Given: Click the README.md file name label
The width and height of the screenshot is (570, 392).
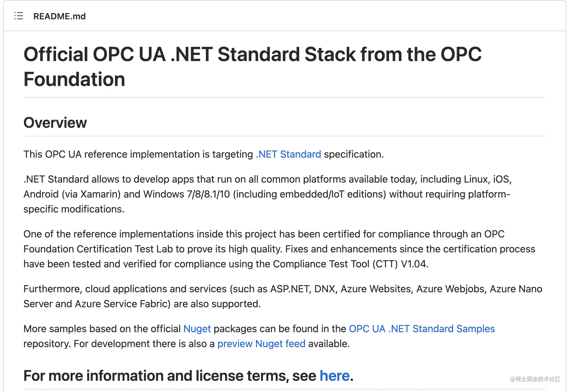Looking at the screenshot, I should point(59,16).
